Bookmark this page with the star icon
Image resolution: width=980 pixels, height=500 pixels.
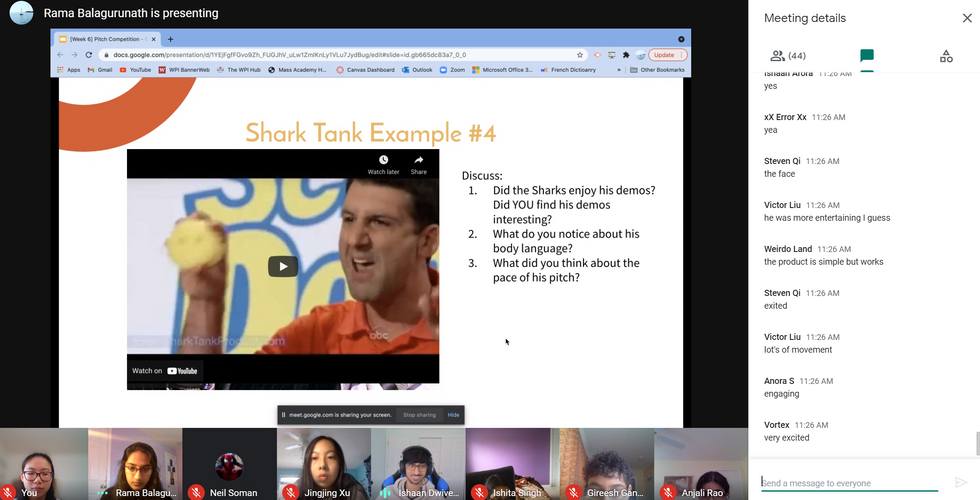[x=580, y=55]
